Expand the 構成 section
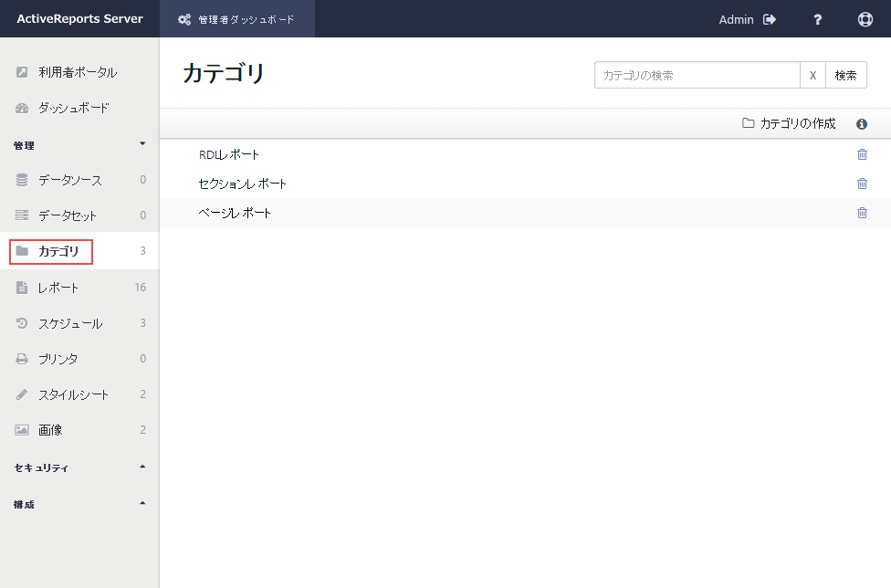Image resolution: width=891 pixels, height=588 pixels. pyautogui.click(x=142, y=503)
